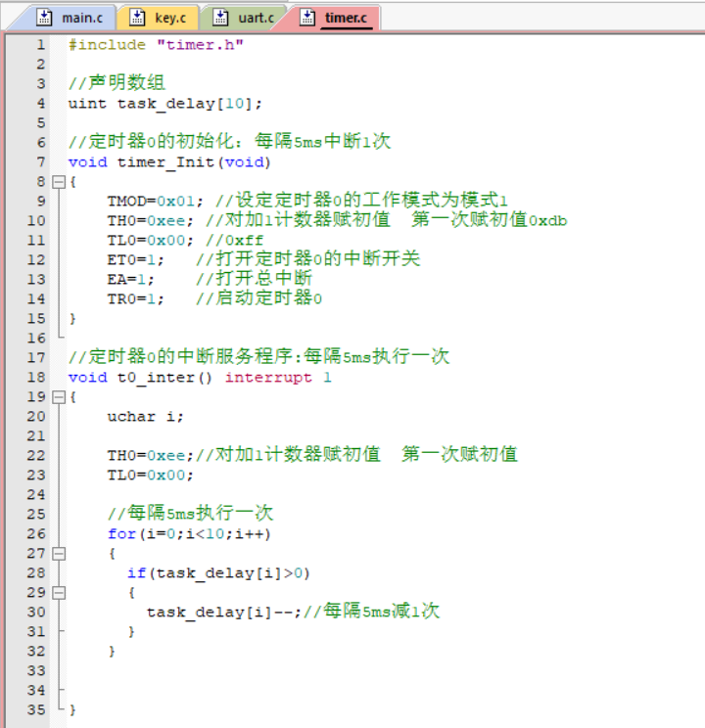The image size is (705, 728).
Task: Click the EA=1; statement
Action: pyautogui.click(x=130, y=280)
